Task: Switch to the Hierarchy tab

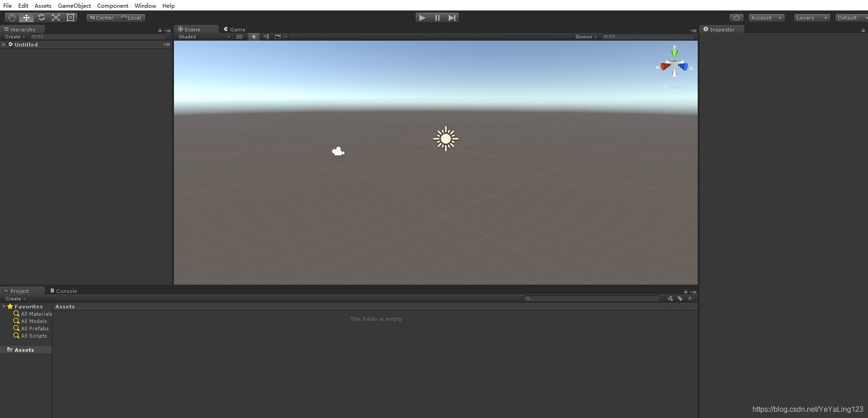Action: [x=22, y=29]
